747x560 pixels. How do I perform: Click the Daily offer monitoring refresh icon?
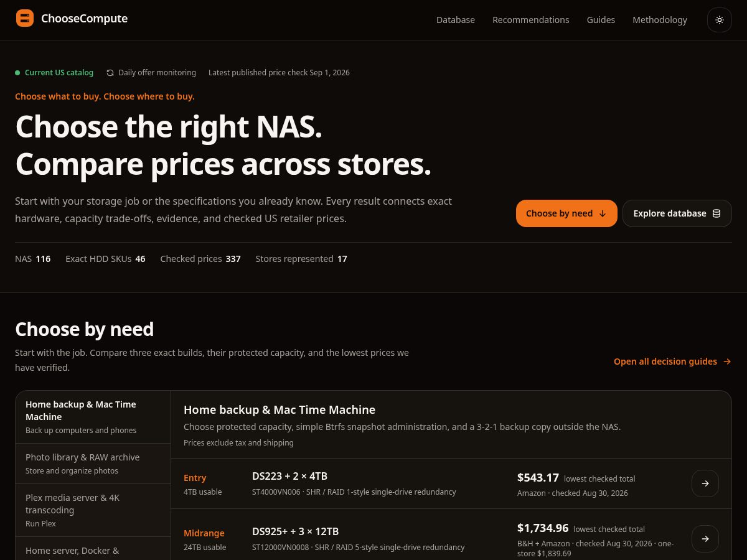110,73
